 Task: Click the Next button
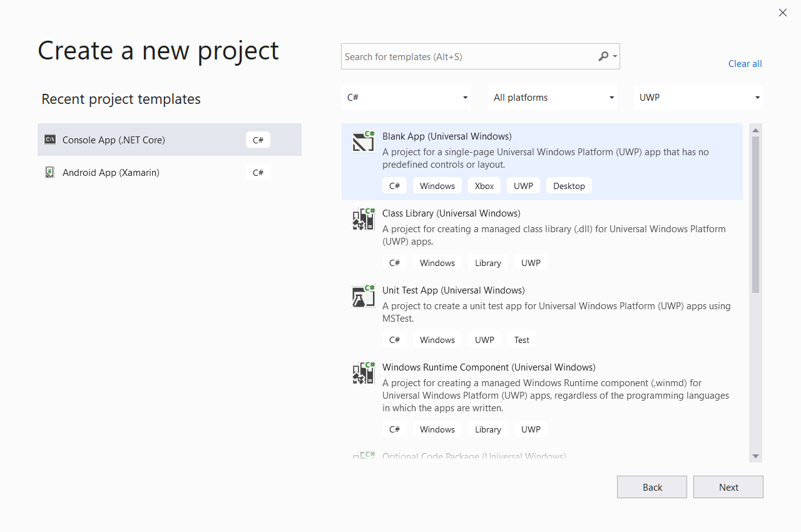pyautogui.click(x=728, y=487)
